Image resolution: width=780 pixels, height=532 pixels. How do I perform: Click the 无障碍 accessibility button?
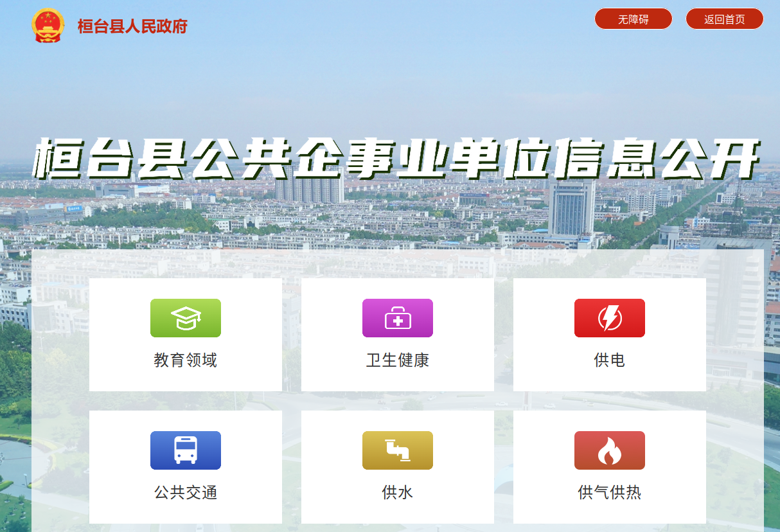[634, 19]
